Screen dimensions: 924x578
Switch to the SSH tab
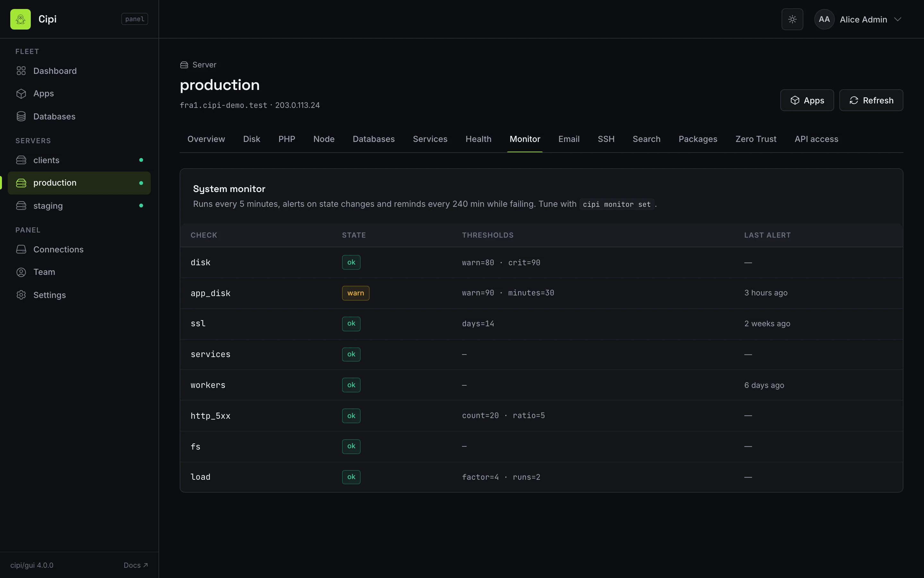tap(606, 139)
